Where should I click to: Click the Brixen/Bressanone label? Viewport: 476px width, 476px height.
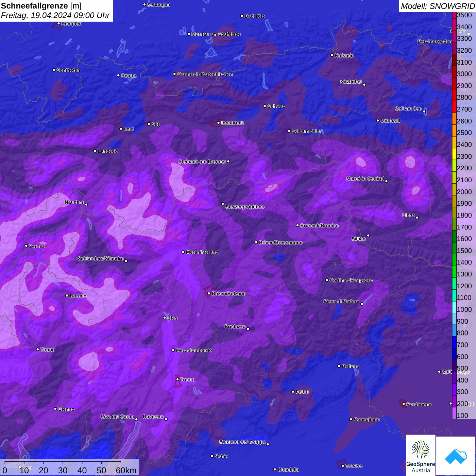pos(281,242)
